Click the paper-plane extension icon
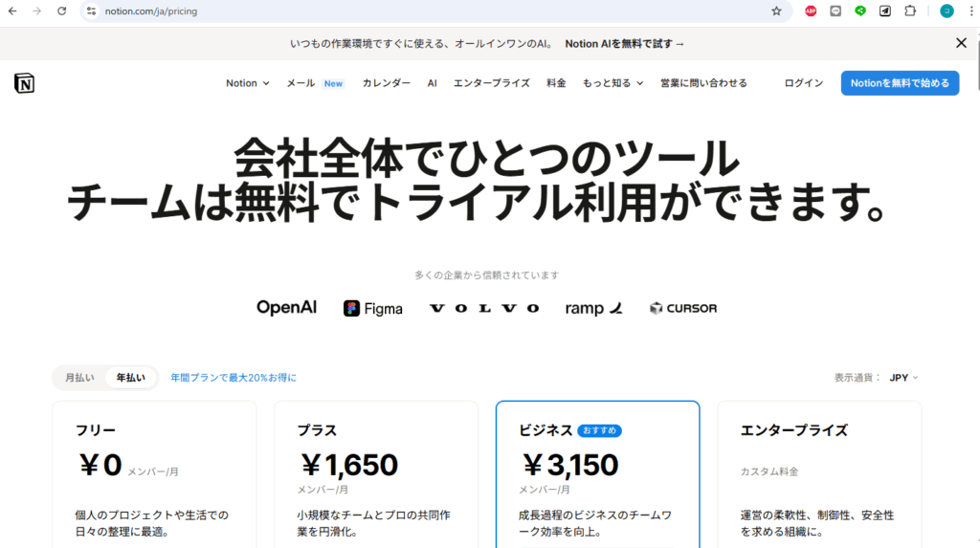The height and width of the screenshot is (548, 980). 885,11
